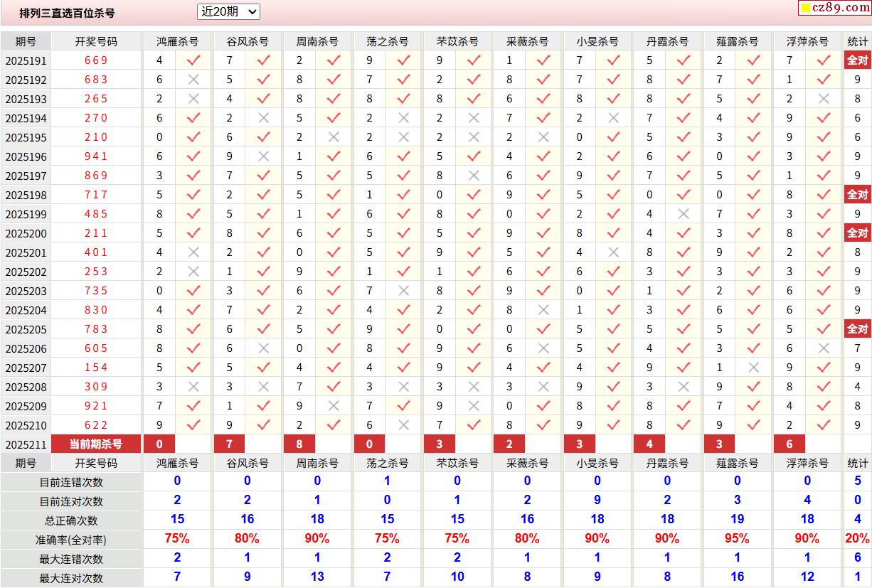Viewport: 872px width, 588px height.
Task: Visit the cz89.com site link
Action: 834,8
